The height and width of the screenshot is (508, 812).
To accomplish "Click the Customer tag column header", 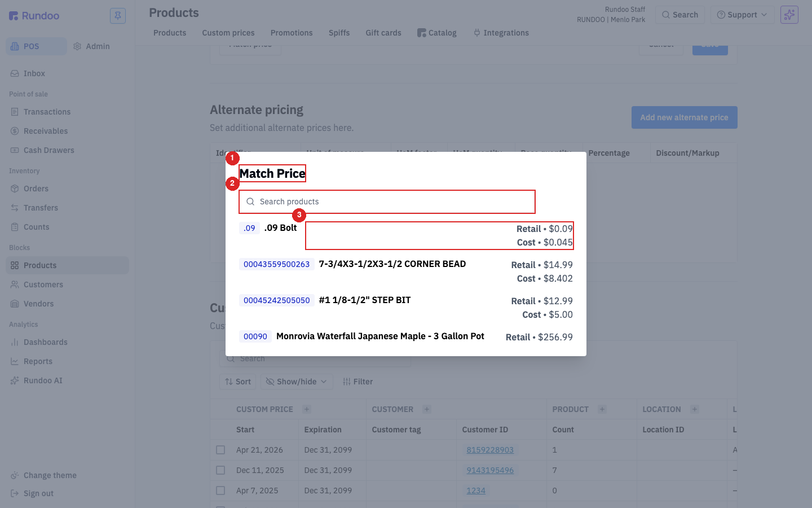I will pos(396,430).
